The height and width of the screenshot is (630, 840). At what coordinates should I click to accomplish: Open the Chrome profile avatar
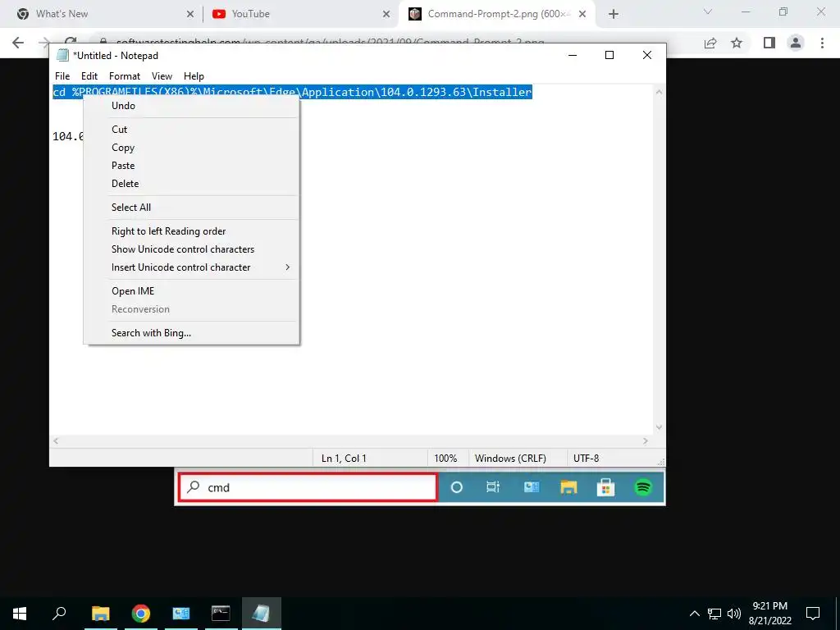[x=796, y=43]
